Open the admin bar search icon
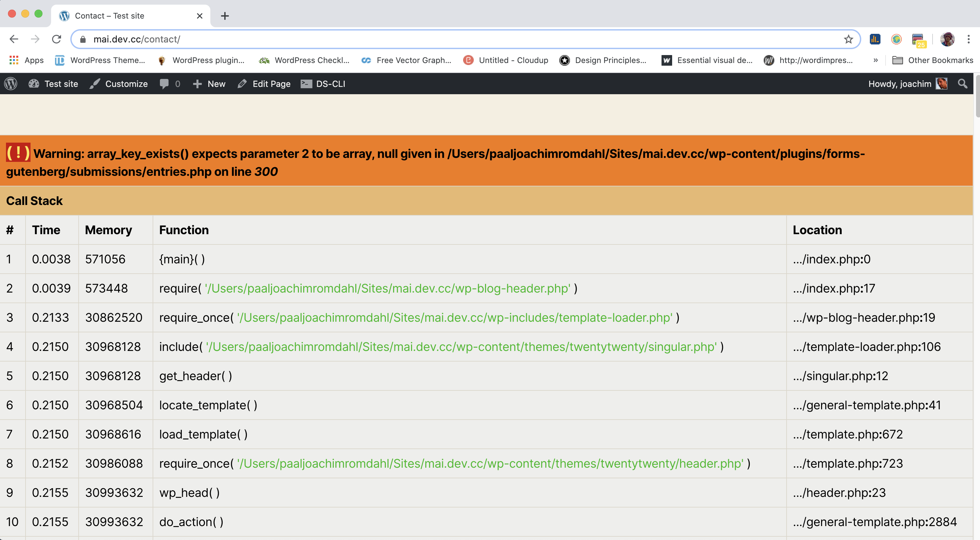This screenshot has width=980, height=540. pos(962,84)
